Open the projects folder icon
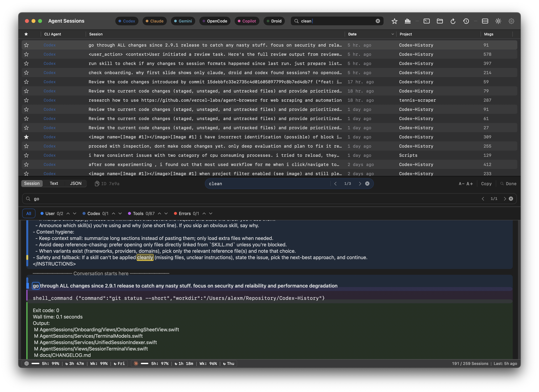Viewport: 539px width, 392px height. [x=440, y=21]
